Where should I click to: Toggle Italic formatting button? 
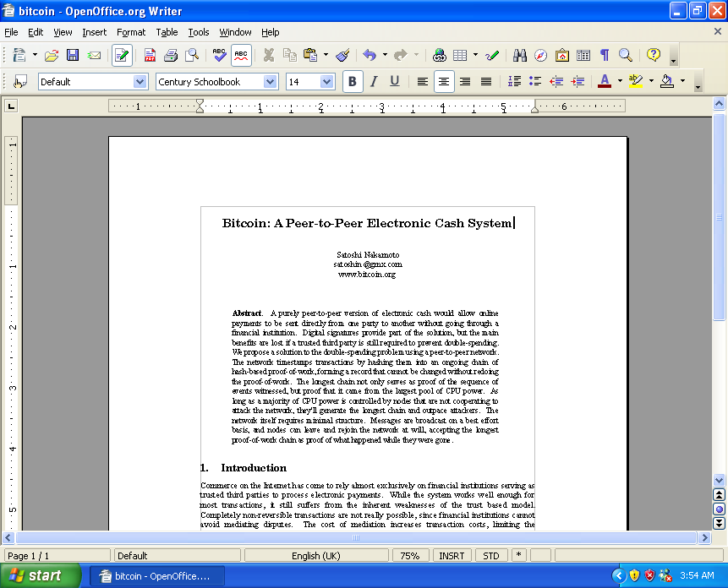374,82
